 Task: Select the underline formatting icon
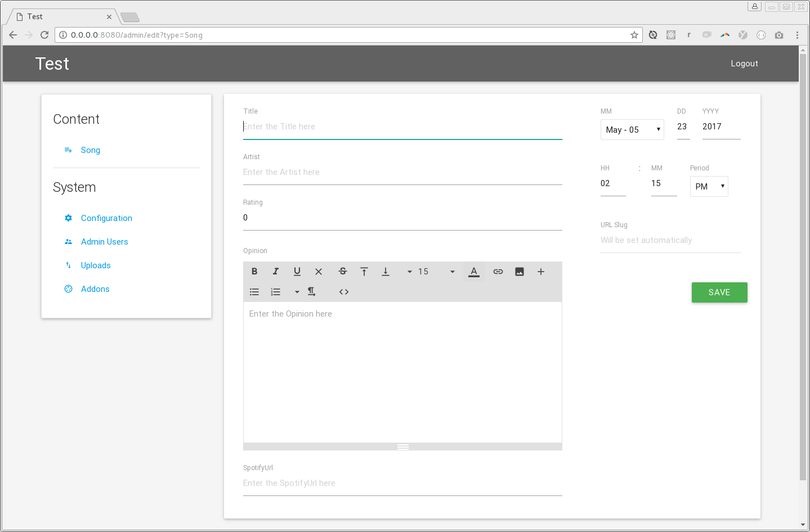coord(297,272)
